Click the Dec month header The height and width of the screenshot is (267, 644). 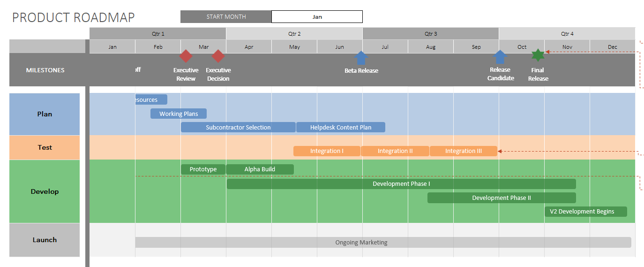[x=613, y=47]
